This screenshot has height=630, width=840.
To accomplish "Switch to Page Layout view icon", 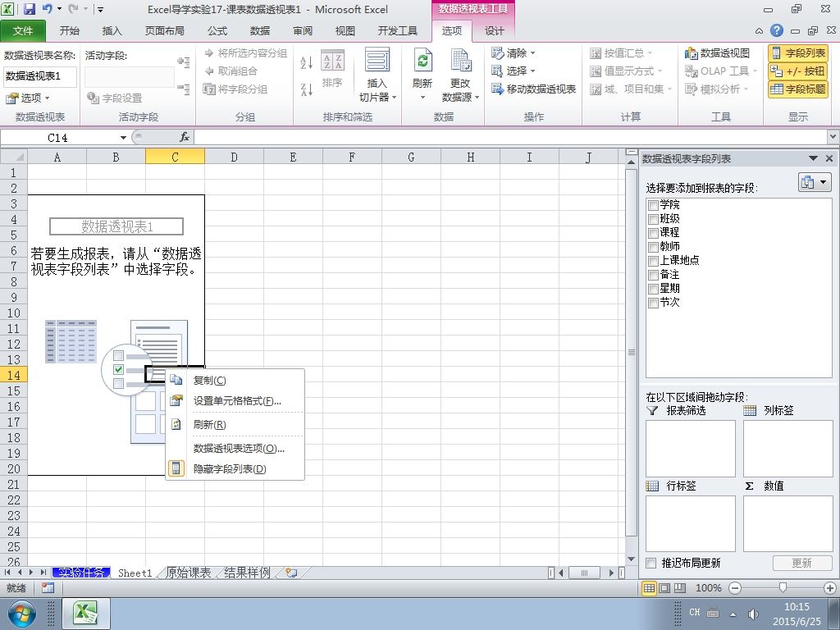I will point(664,588).
